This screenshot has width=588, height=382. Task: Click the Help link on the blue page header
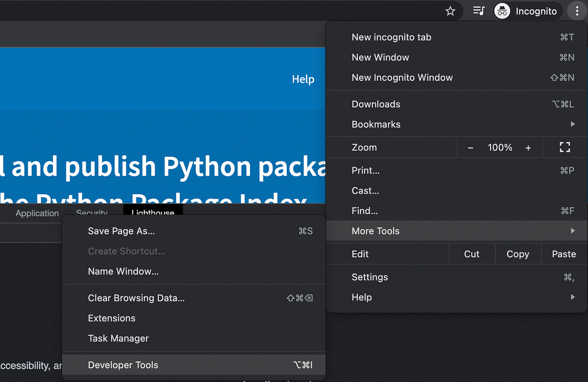click(x=303, y=79)
